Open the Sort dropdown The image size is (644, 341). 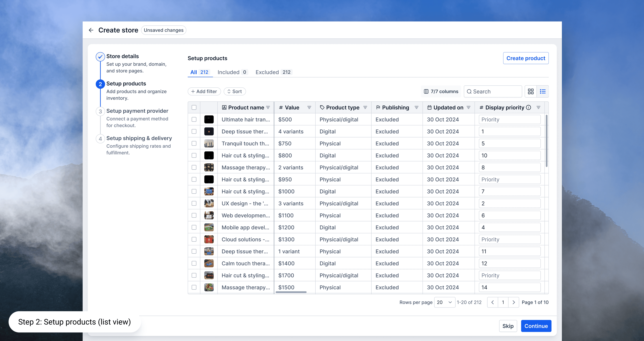[235, 91]
